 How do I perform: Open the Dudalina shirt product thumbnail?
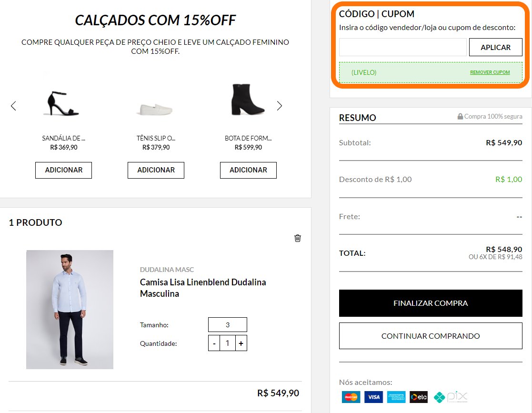(x=70, y=309)
